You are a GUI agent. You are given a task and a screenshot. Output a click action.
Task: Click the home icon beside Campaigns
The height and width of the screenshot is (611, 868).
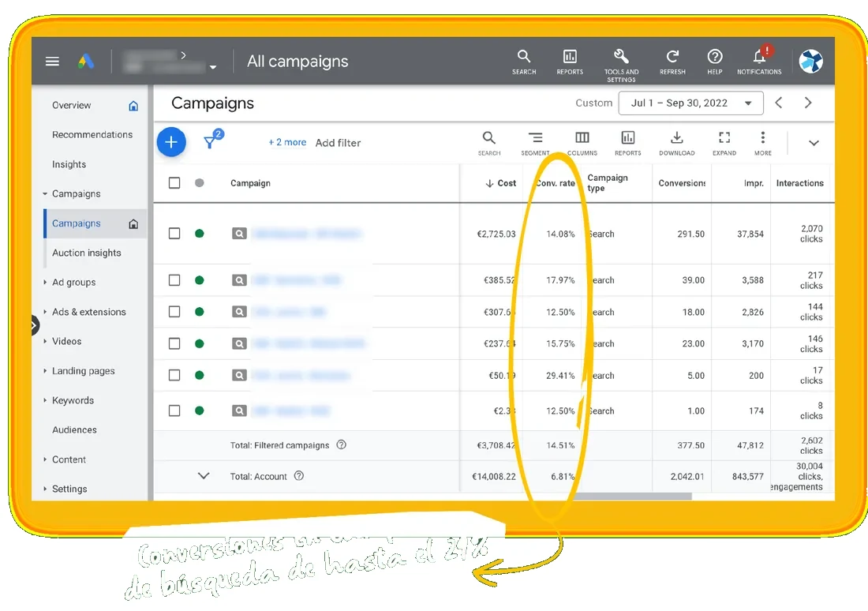pyautogui.click(x=133, y=223)
